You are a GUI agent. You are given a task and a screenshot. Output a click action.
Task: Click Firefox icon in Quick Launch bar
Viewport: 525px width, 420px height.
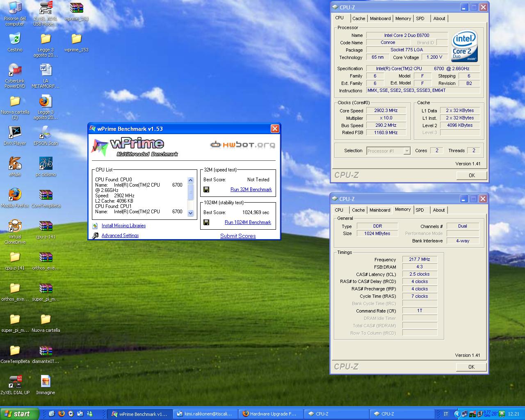[x=62, y=414]
